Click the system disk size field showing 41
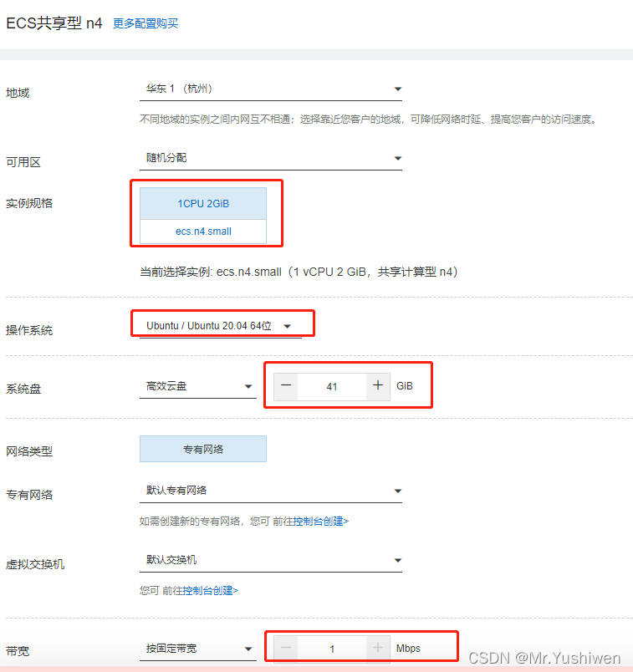The height and width of the screenshot is (672, 633). [x=332, y=386]
